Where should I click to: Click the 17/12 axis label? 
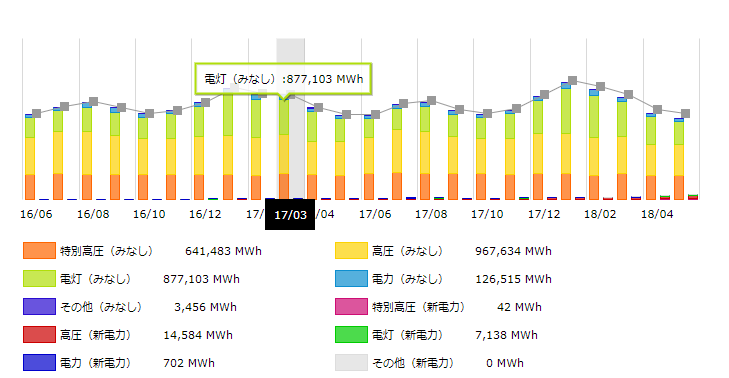pos(544,214)
